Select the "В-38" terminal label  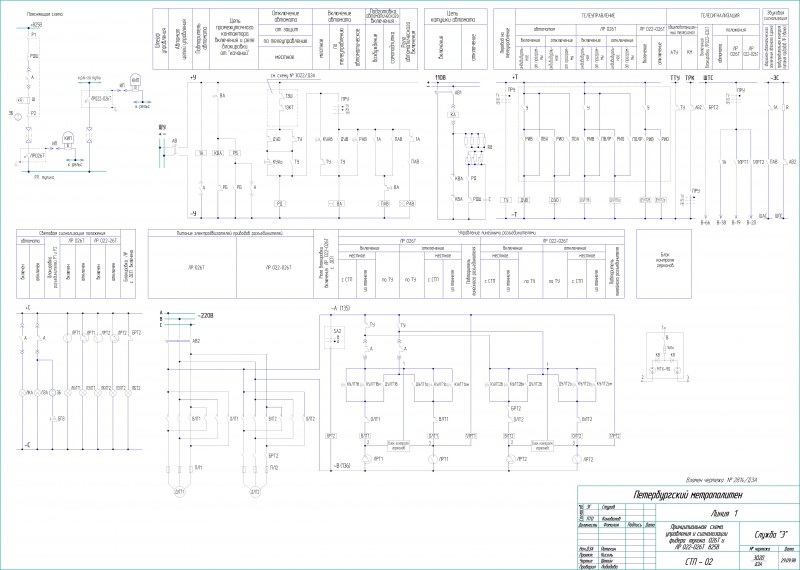(x=721, y=223)
